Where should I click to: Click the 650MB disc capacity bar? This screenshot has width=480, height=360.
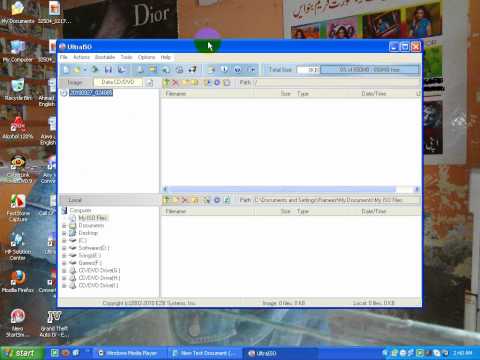click(x=369, y=70)
